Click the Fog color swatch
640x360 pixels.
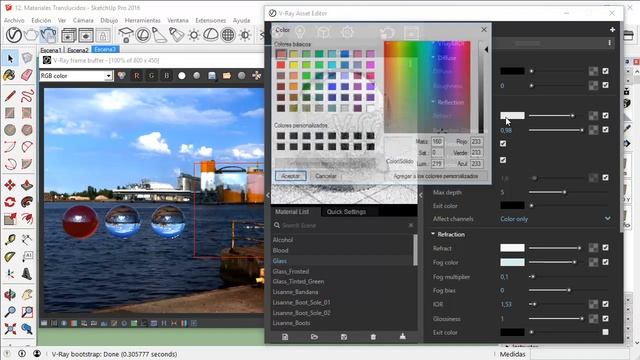point(512,262)
